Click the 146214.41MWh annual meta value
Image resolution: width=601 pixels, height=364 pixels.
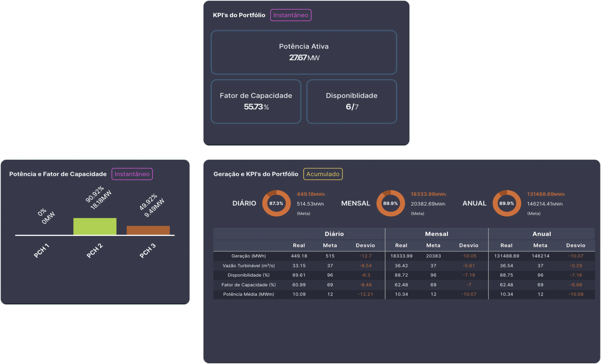pyautogui.click(x=545, y=204)
